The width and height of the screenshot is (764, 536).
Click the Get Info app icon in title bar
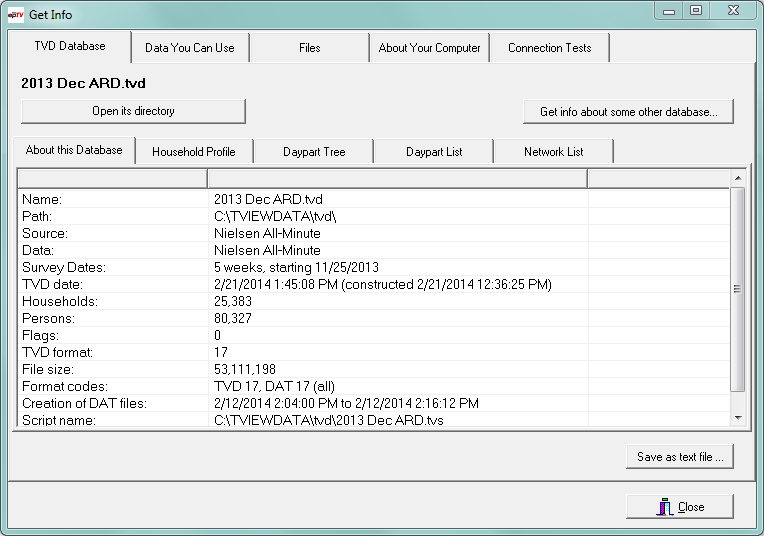coord(16,15)
